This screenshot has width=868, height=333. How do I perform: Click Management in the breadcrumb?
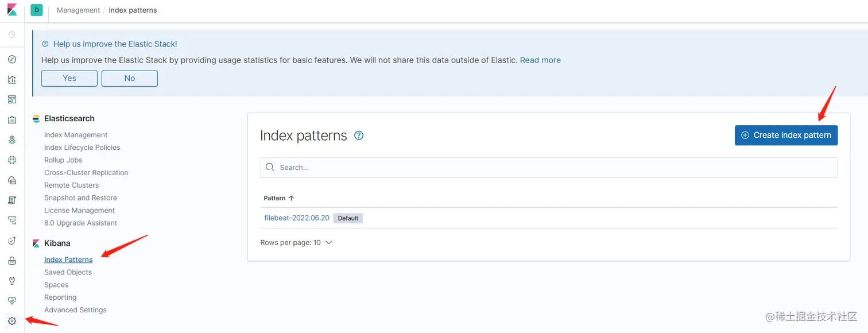78,10
